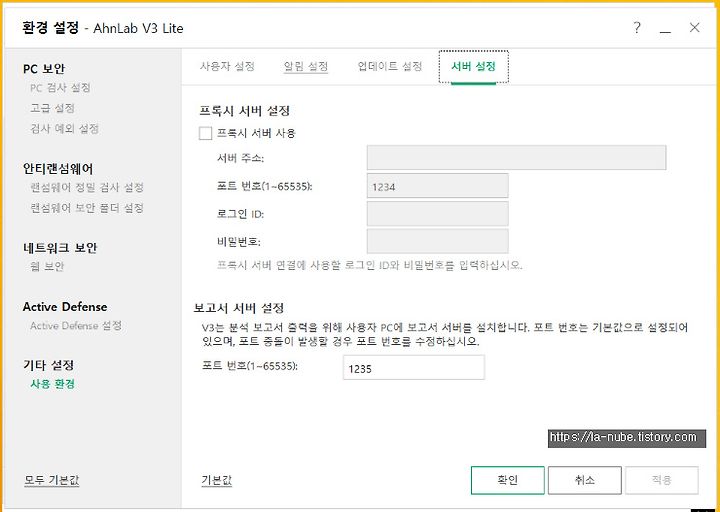Click the 네트워크 보안 section heading

(60, 248)
